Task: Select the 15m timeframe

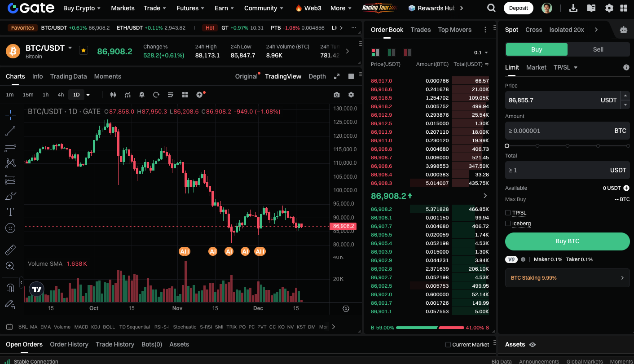Action: [x=28, y=95]
